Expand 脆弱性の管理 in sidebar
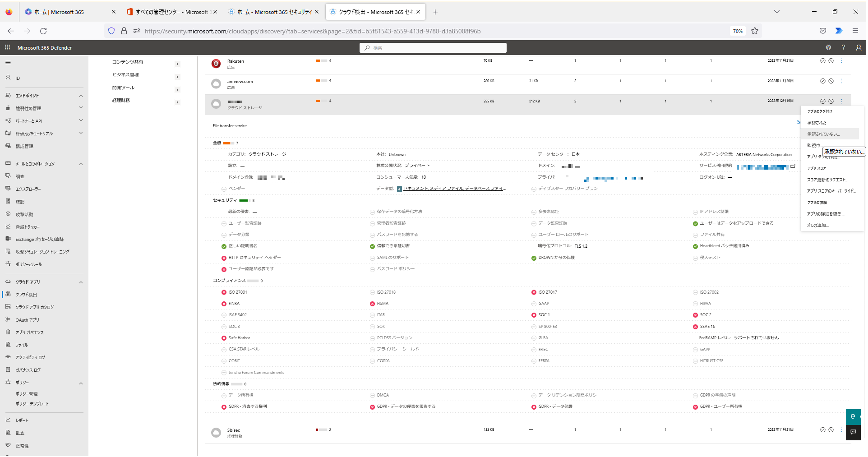Image resolution: width=868 pixels, height=457 pixels. coord(81,108)
